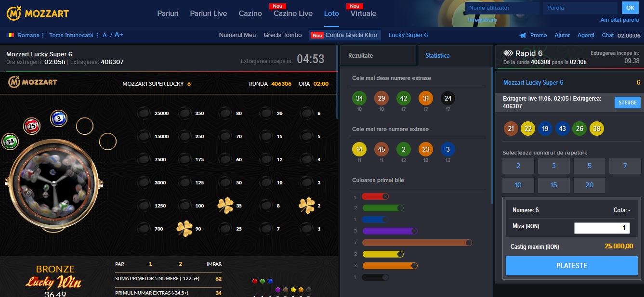Viewport: 644px width, 297px height.
Task: Open the Cazino Live section
Action: (x=293, y=13)
